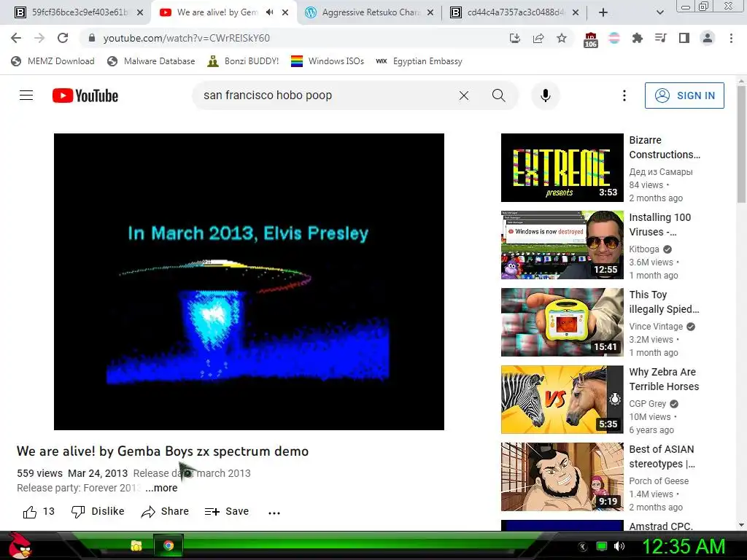The width and height of the screenshot is (747, 560).
Task: Click the SIGN IN button
Action: pos(684,96)
